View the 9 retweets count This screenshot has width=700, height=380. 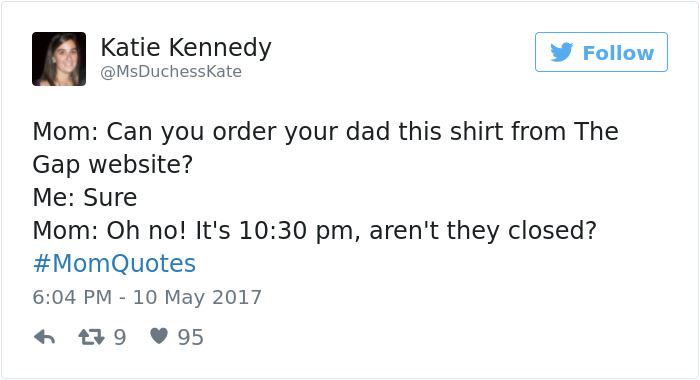[x=120, y=337]
